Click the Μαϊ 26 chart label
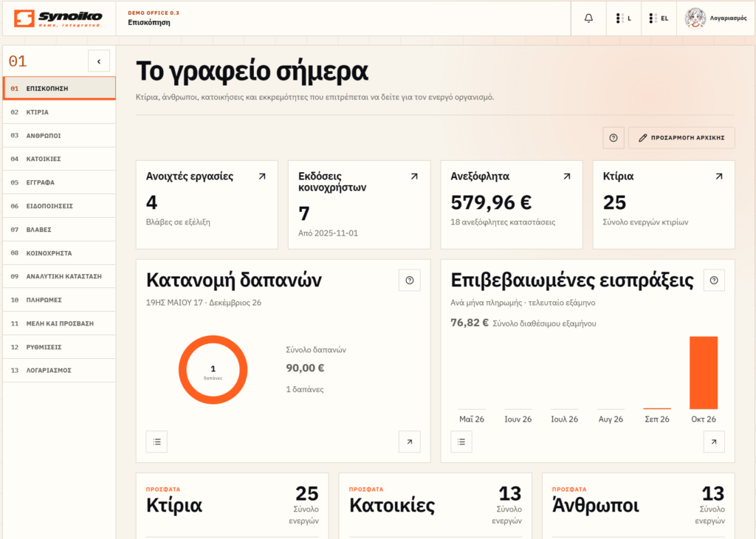 [x=472, y=419]
